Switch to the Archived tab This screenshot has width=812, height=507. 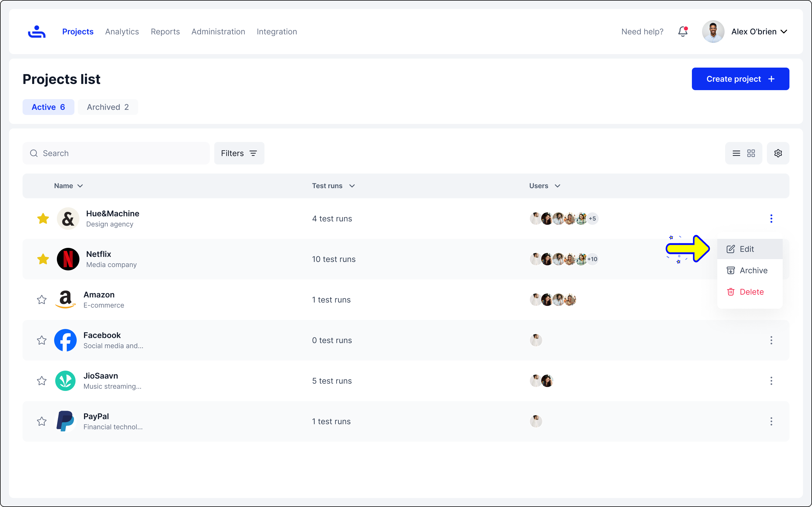(x=108, y=107)
